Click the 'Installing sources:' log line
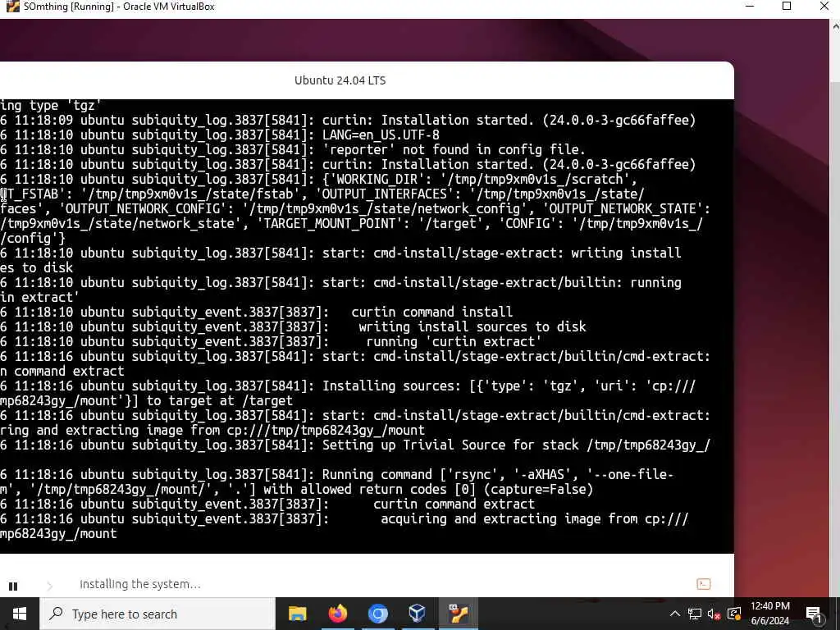Screen dimensions: 840x630 click(x=348, y=386)
